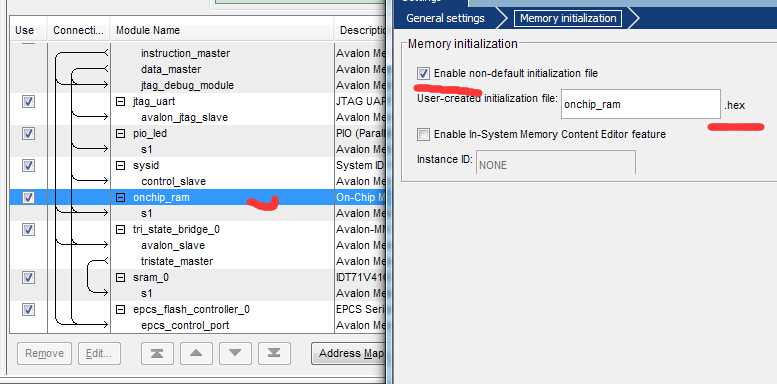Image resolution: width=777 pixels, height=384 pixels.
Task: Select s1 under onchip_ram
Action: (x=147, y=213)
